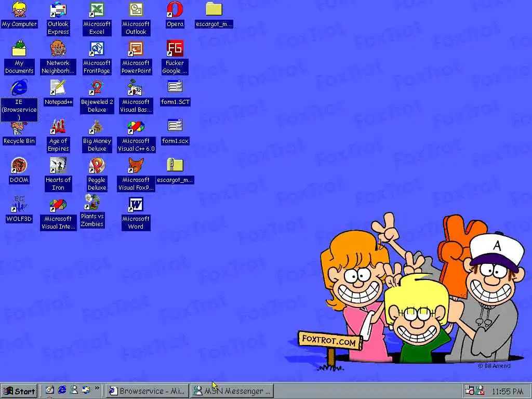This screenshot has width=532, height=399.
Task: Open the Start menu
Action: (x=19, y=391)
